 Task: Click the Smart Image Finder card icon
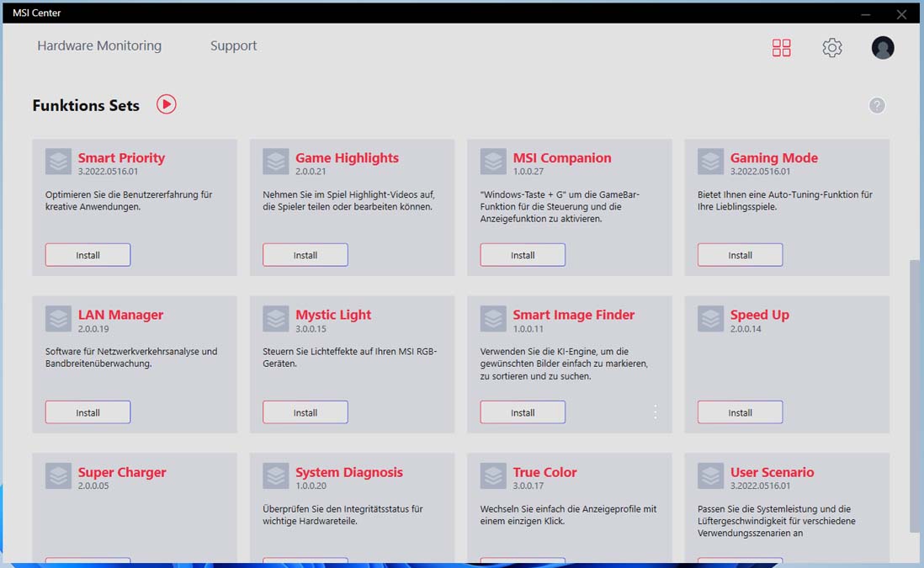pyautogui.click(x=493, y=319)
